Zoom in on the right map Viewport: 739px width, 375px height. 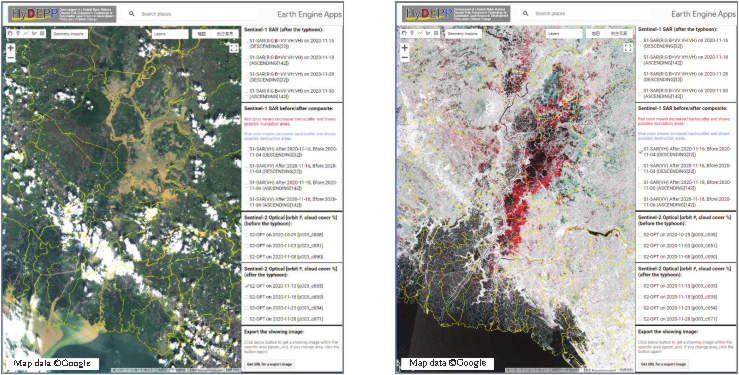[x=404, y=48]
